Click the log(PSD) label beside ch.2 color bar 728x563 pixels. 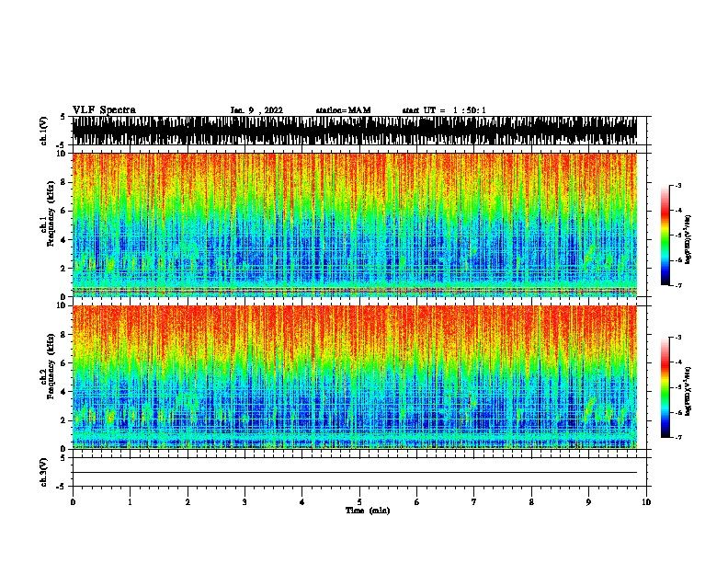[x=688, y=391]
